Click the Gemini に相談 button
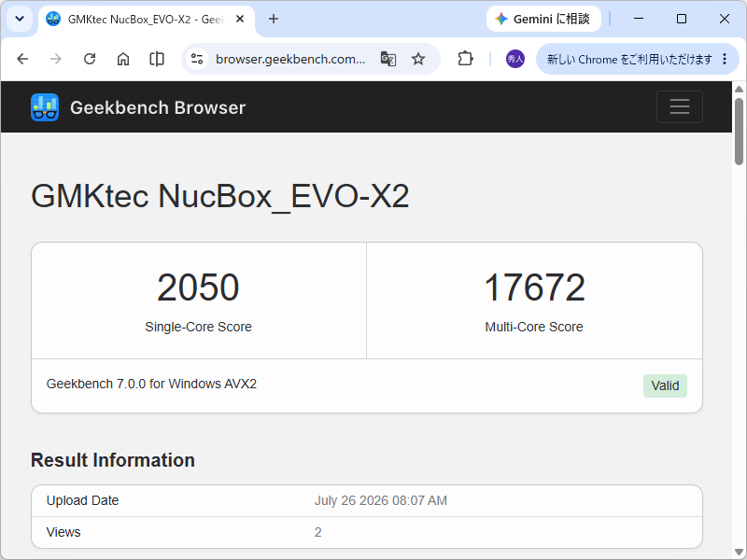 pyautogui.click(x=543, y=19)
